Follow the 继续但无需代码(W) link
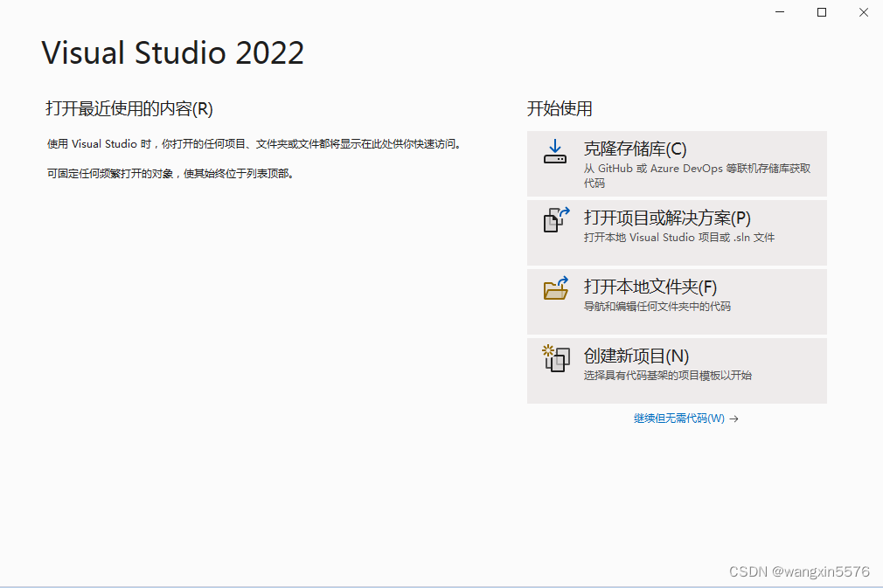The image size is (883, 588). point(679,419)
